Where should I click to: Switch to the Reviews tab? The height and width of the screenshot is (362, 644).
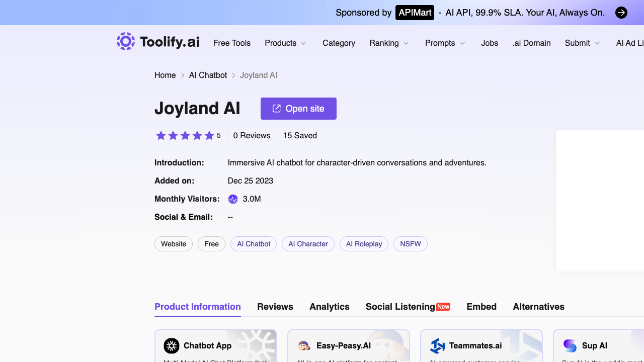tap(275, 307)
